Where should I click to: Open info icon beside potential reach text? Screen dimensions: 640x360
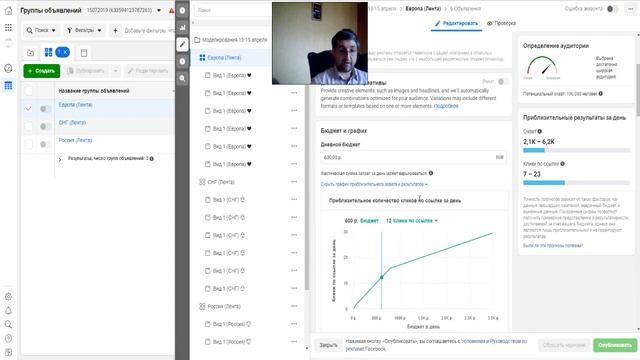coord(600,93)
